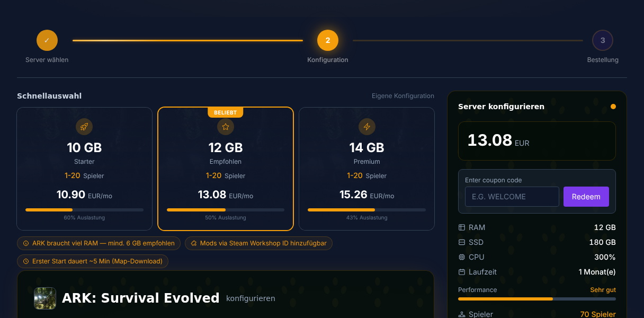Click the Empfohlen 50% Auslastung bar

(x=226, y=210)
